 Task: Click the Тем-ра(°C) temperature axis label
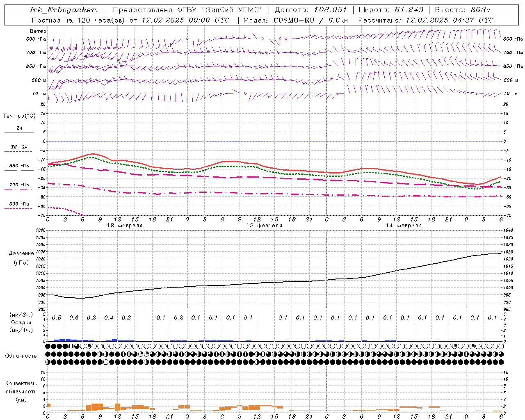point(19,116)
